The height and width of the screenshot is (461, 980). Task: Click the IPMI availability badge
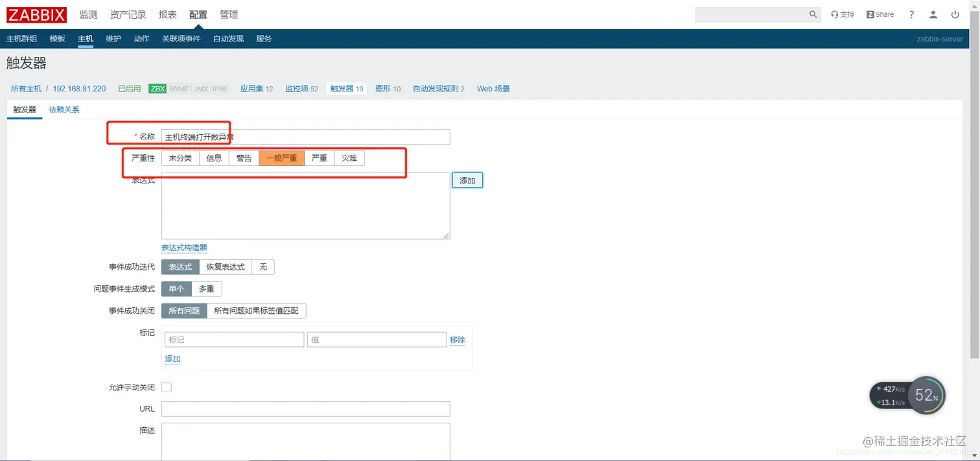coord(220,89)
